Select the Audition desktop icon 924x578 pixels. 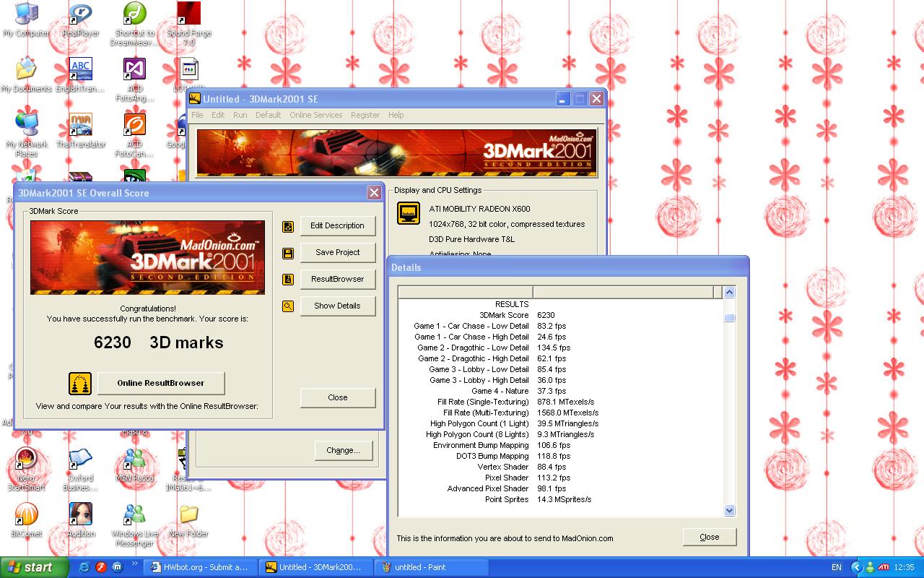[x=80, y=520]
